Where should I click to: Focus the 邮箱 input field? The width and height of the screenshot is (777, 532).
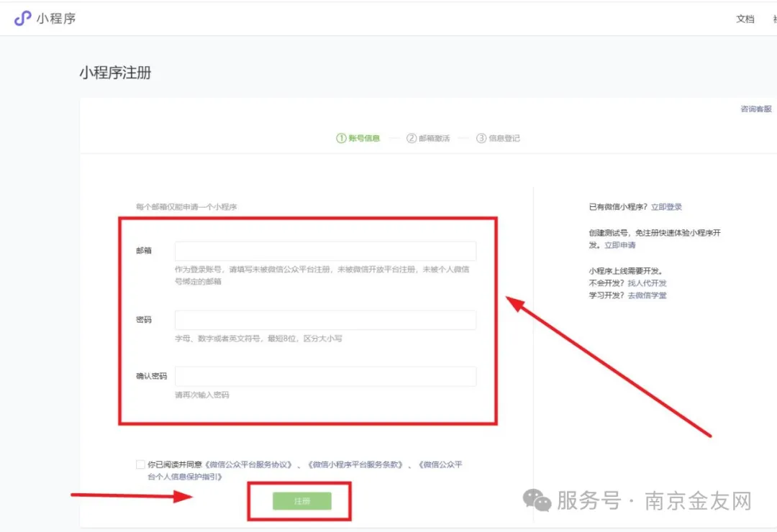coord(326,251)
